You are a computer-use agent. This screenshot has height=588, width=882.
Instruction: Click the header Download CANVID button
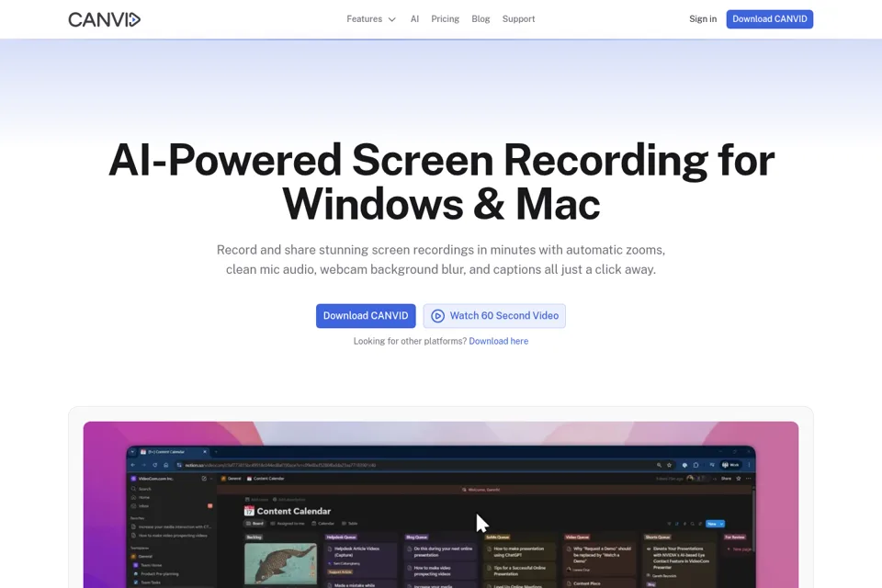pos(769,19)
